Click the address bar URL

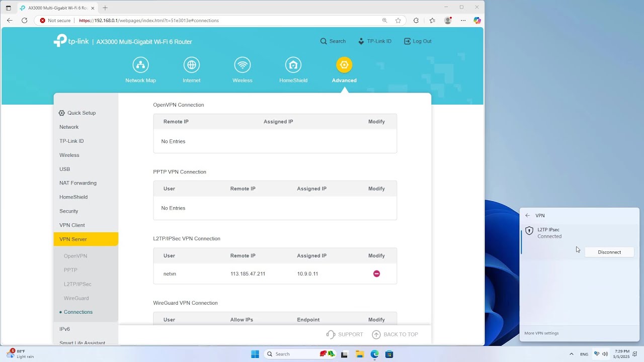(149, 21)
